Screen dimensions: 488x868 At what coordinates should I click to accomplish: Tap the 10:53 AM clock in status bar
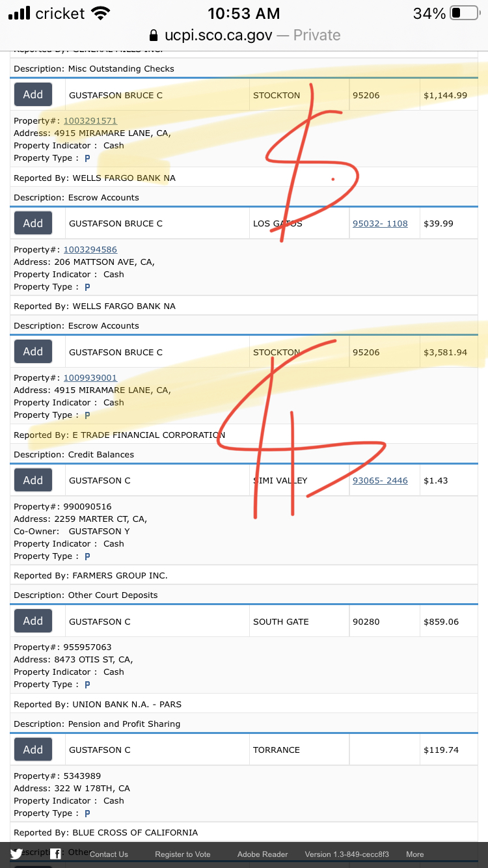pos(243,14)
